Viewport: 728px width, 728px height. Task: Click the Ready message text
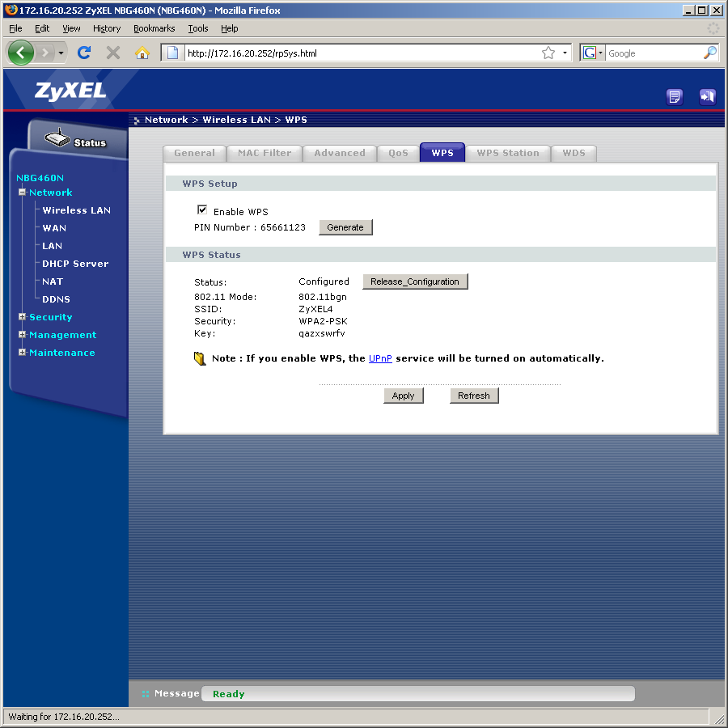228,694
